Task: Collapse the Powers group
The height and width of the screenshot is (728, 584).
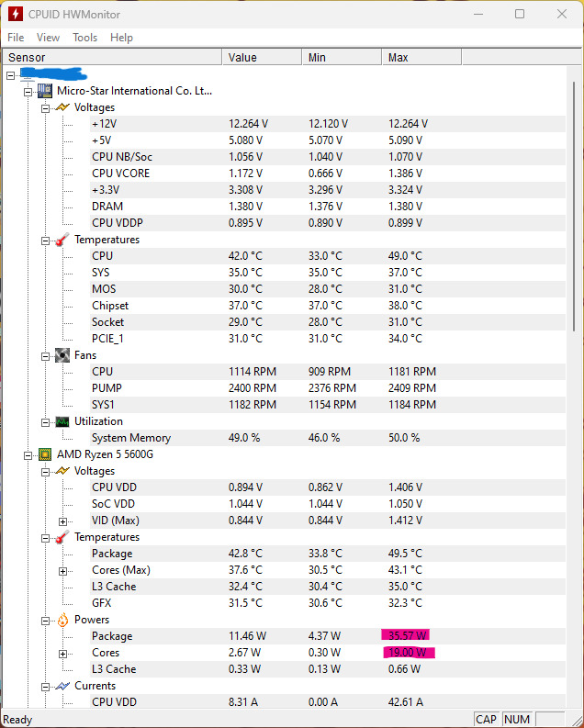Action: 46,621
